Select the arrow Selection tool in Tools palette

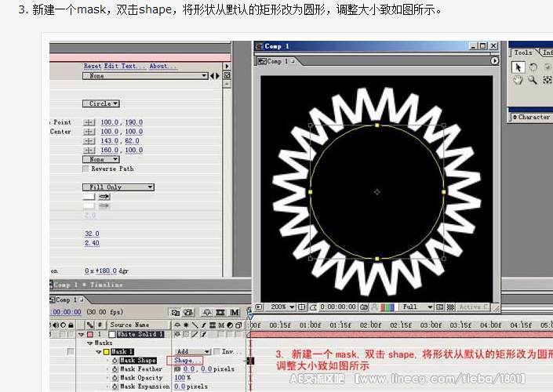tap(518, 67)
